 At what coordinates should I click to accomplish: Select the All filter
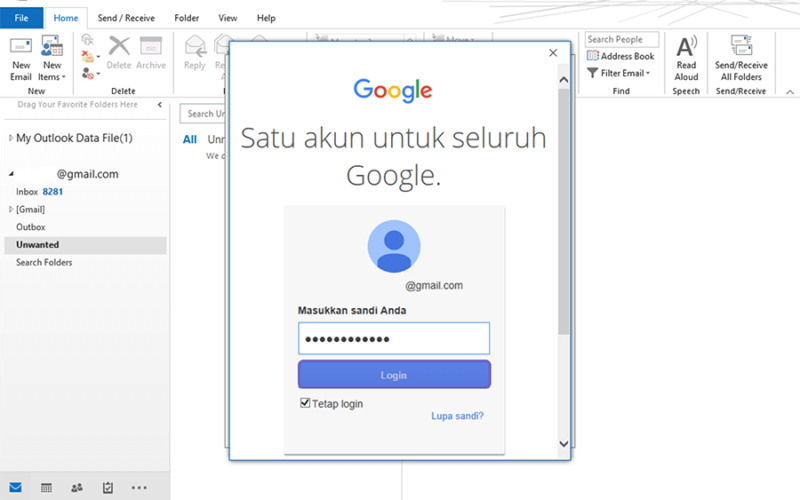click(190, 140)
